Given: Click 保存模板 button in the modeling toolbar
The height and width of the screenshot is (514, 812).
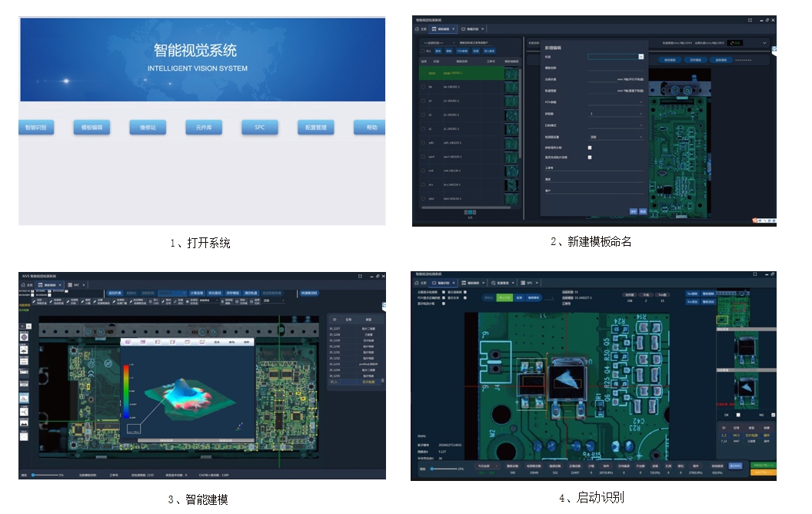Looking at the screenshot, I should tap(232, 293).
